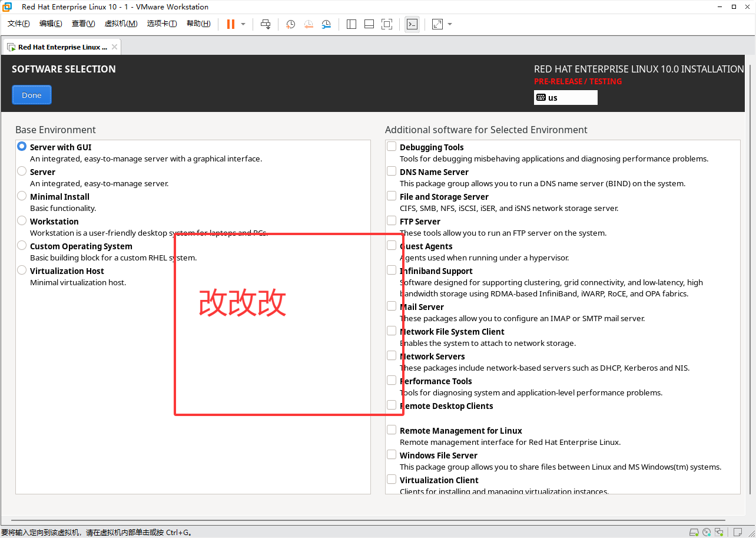Click the PRE-RELEASE / TESTING text
This screenshot has height=538, width=756.
[578, 81]
